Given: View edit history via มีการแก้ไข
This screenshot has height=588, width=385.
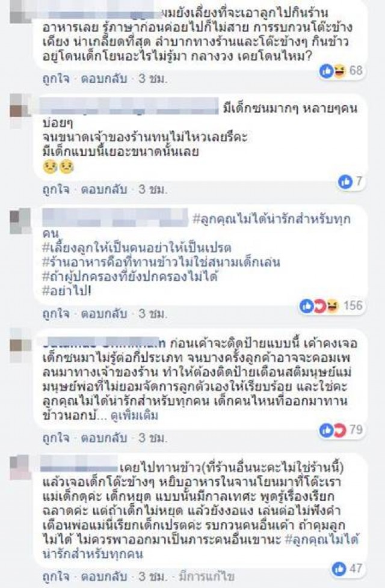Looking at the screenshot, I should 207,577.
